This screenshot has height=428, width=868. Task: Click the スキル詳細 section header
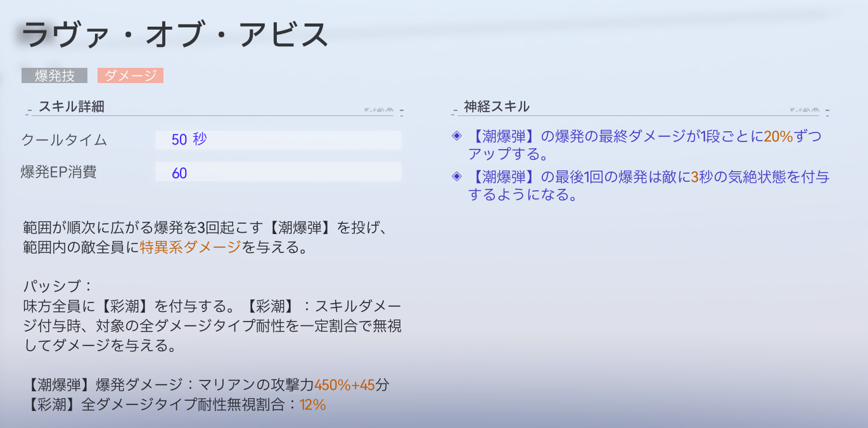(71, 107)
